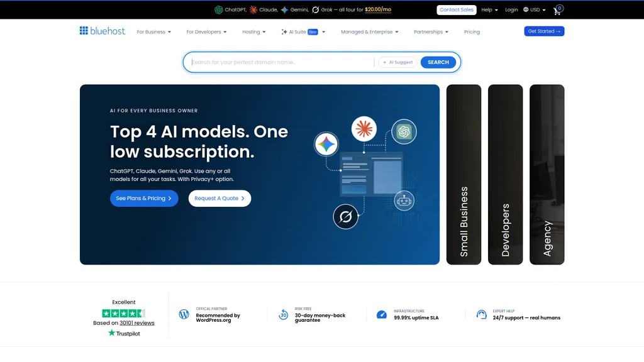Image resolution: width=644 pixels, height=362 pixels.
Task: Focus the domain name search field
Action: 282,62
